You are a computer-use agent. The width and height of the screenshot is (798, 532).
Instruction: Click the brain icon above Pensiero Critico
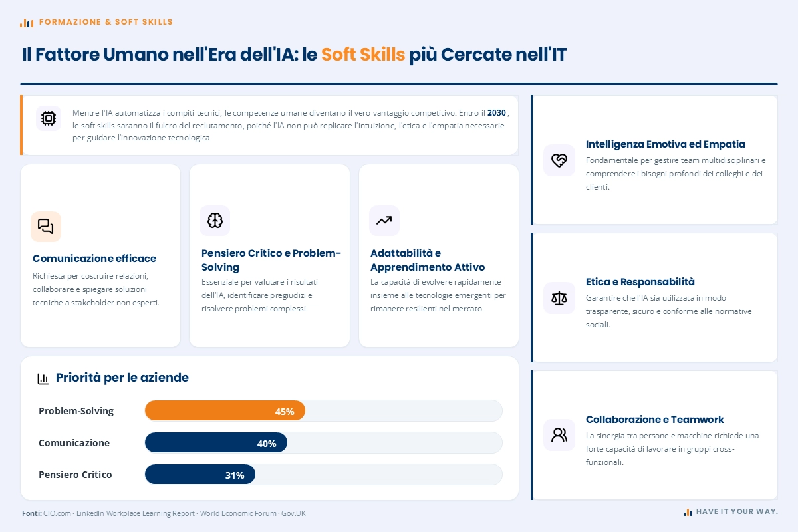pos(215,221)
